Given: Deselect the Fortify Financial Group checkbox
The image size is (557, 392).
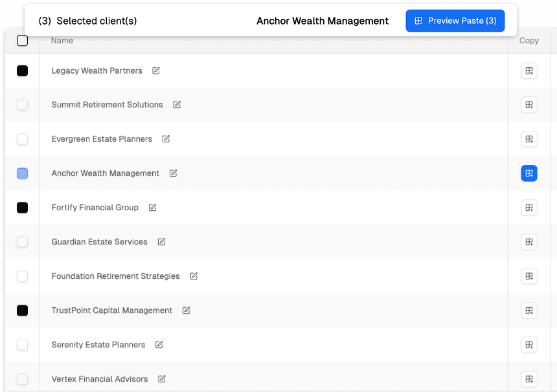Looking at the screenshot, I should click(x=23, y=208).
